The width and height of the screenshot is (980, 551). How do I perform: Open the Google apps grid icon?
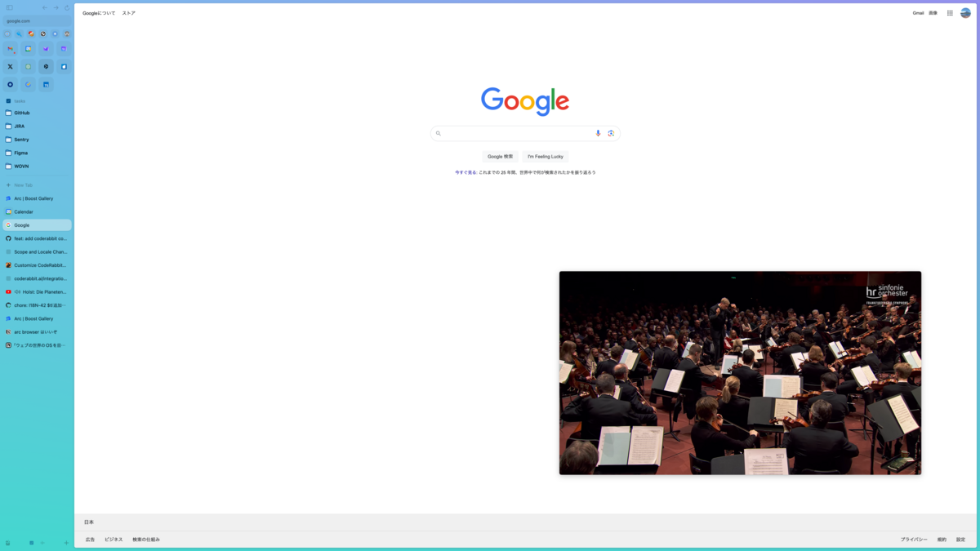coord(950,13)
